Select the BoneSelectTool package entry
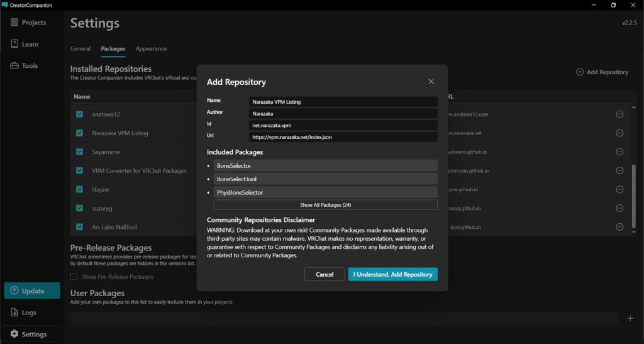 pyautogui.click(x=325, y=179)
